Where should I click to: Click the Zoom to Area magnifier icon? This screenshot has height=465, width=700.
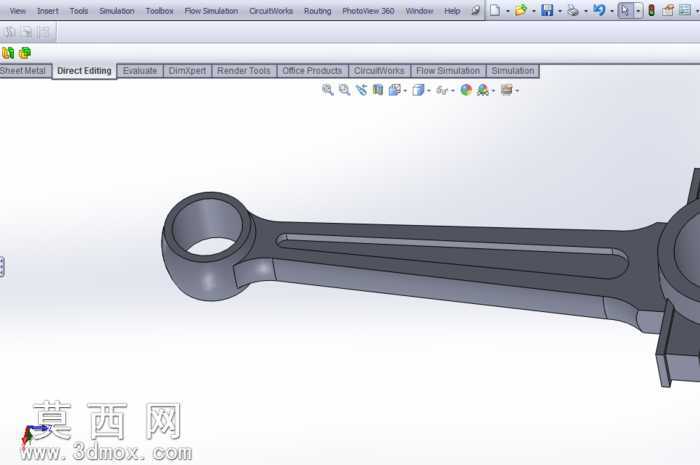click(x=344, y=90)
